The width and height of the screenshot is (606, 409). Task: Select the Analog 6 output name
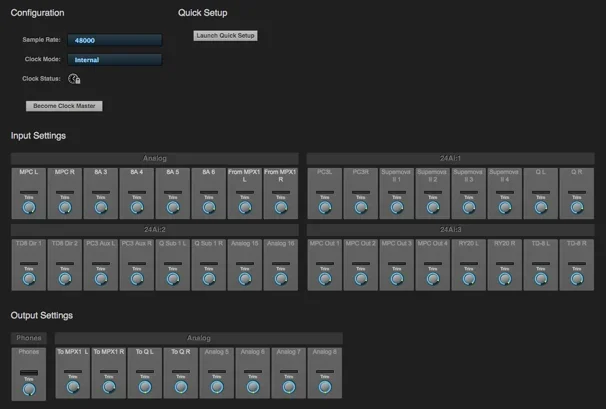pyautogui.click(x=253, y=352)
